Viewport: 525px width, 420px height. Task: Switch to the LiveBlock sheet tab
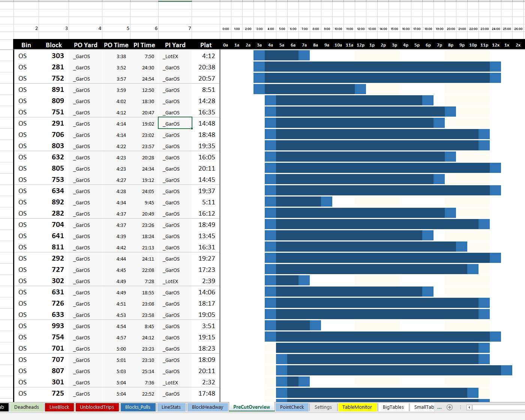coord(59,407)
